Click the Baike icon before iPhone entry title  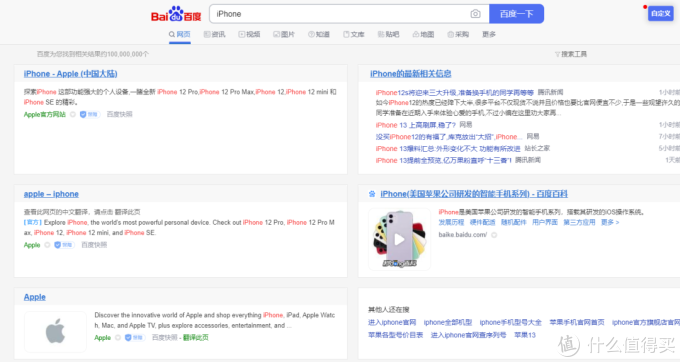(372, 194)
